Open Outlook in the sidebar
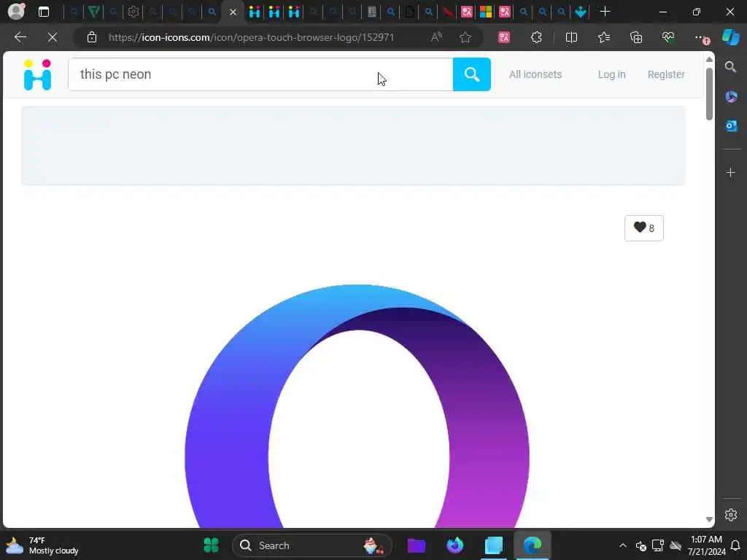Screen dimensions: 747x560 [x=731, y=125]
